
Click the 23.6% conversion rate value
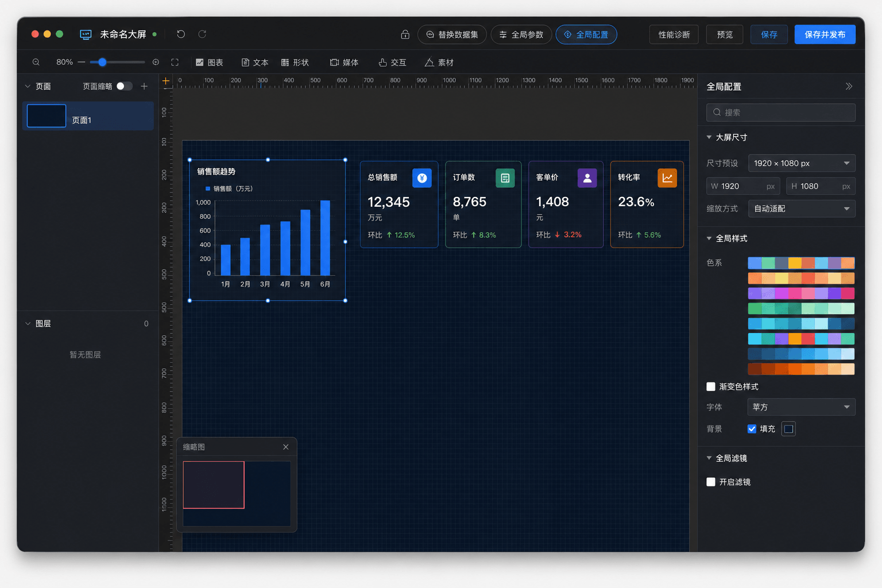[636, 202]
